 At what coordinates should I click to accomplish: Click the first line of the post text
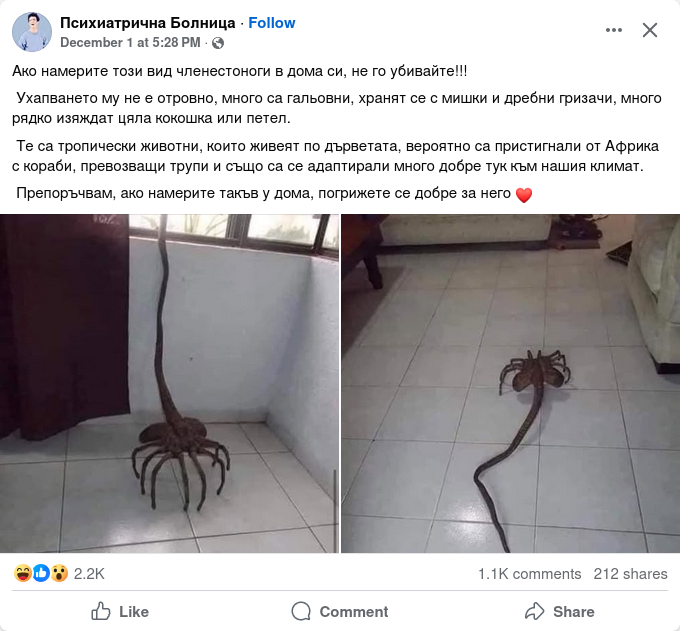(239, 71)
